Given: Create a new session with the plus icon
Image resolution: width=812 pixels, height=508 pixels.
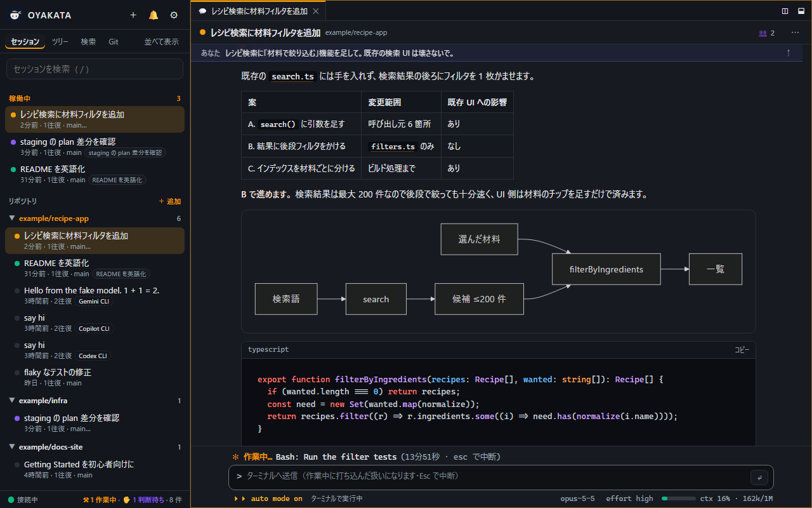Looking at the screenshot, I should tap(133, 15).
